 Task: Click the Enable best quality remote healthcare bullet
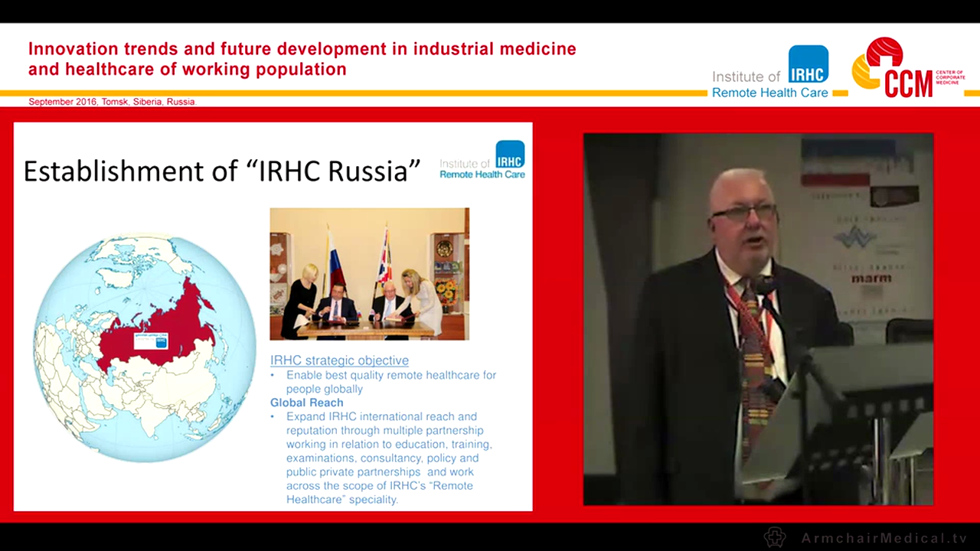tap(390, 382)
